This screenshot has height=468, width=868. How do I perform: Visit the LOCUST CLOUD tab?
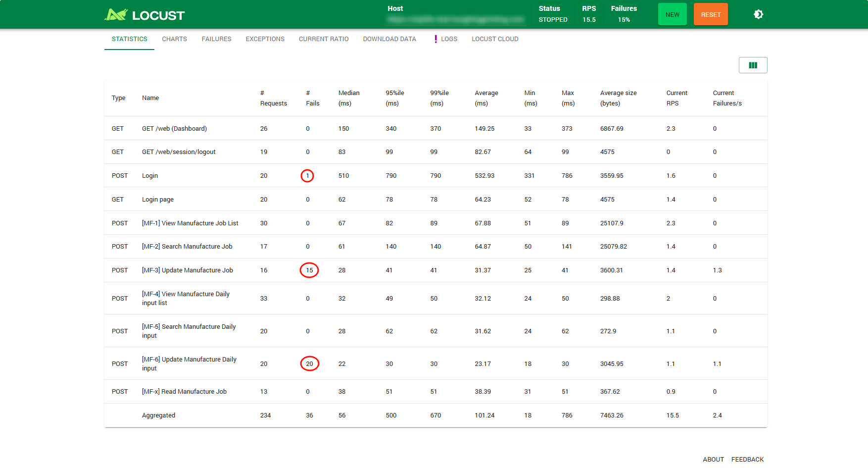[x=495, y=39]
